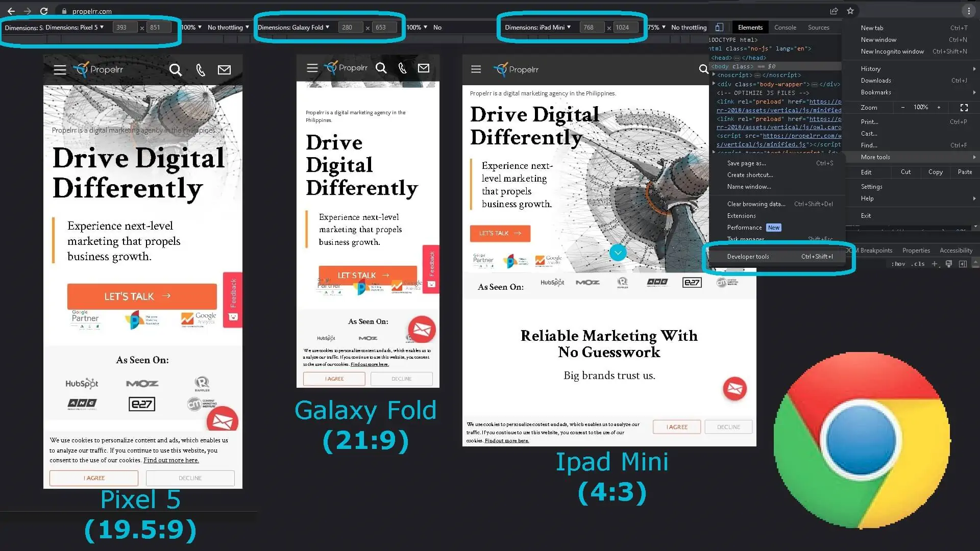This screenshot has height=551, width=980.
Task: Click the bookmark star in address bar
Action: (x=850, y=11)
